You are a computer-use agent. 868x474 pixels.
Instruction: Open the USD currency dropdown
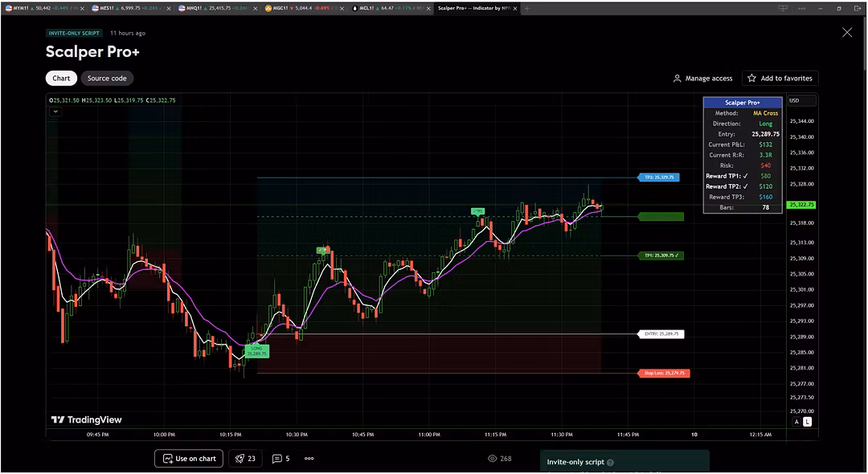pyautogui.click(x=800, y=101)
